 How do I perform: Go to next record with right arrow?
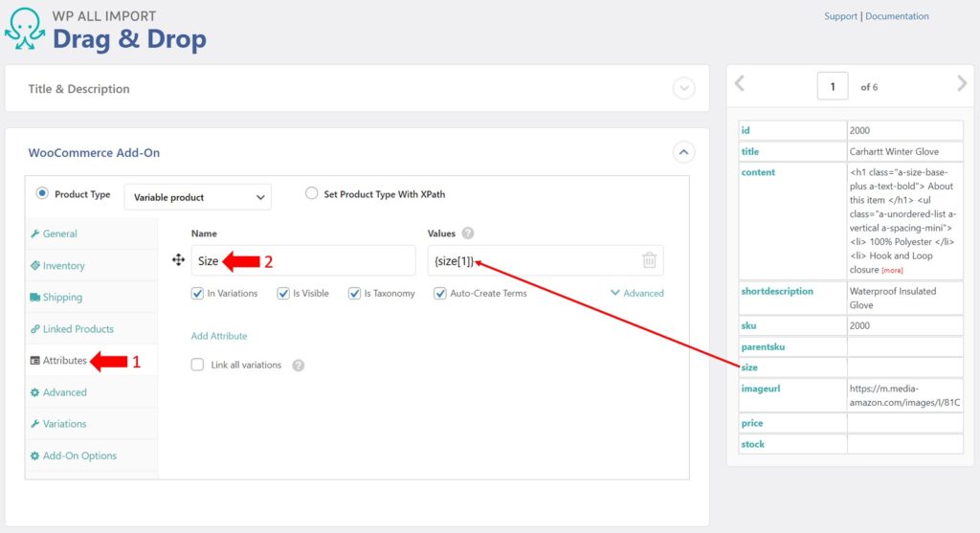(961, 84)
